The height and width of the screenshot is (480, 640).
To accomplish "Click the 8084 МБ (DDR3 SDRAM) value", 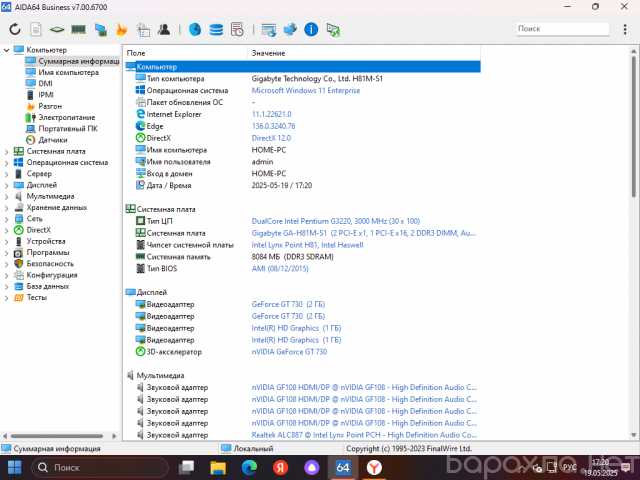I will click(292, 257).
